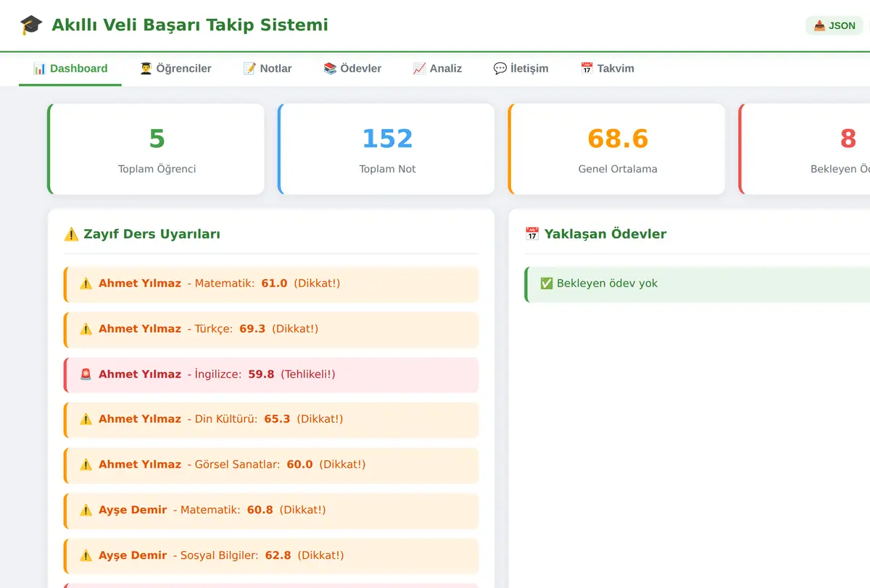Click the warning icon for Ayşe Demir Matematik
The height and width of the screenshot is (588, 870).
86,510
